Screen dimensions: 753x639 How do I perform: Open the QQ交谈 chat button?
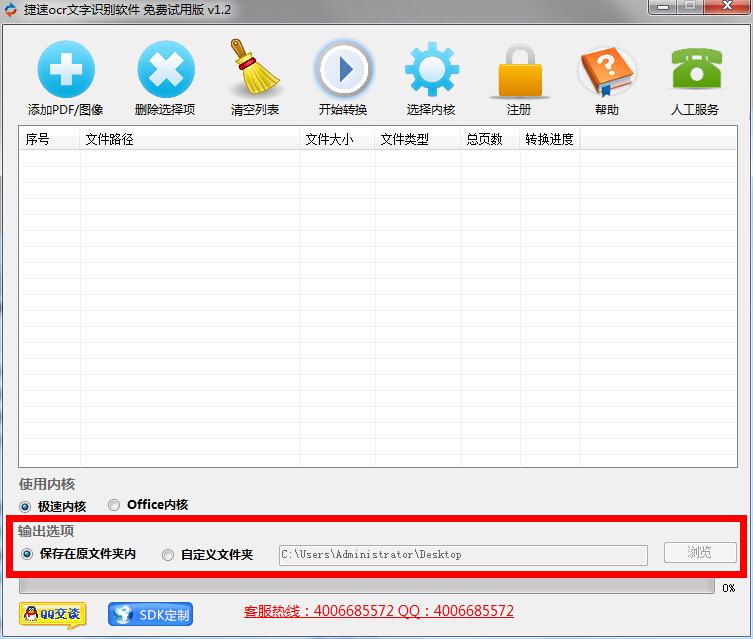pos(53,615)
